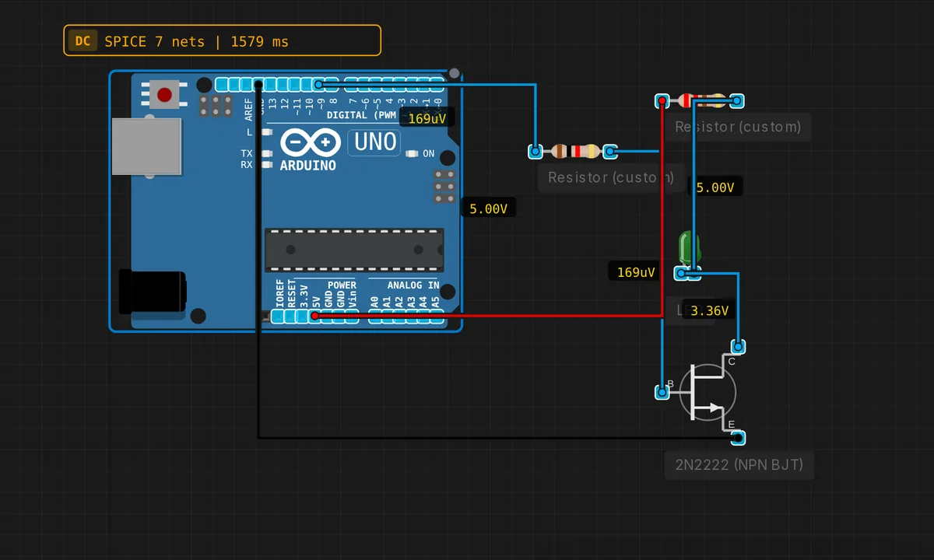Screen dimensions: 934x560
Task: Click the RX indicator LED
Action: tap(267, 164)
